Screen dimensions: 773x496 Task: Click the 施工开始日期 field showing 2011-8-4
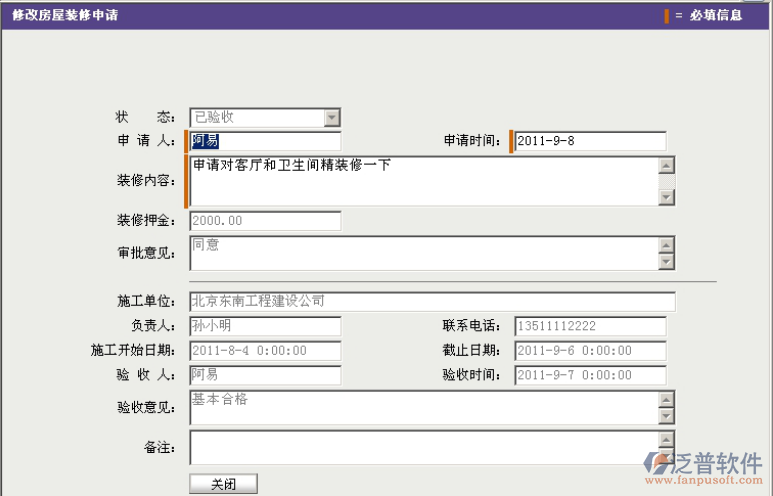(265, 351)
